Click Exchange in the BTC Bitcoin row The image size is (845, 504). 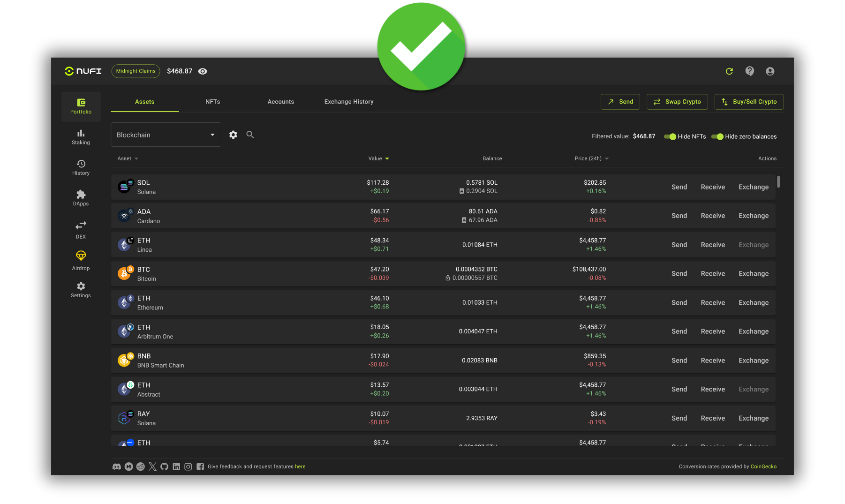pyautogui.click(x=754, y=274)
